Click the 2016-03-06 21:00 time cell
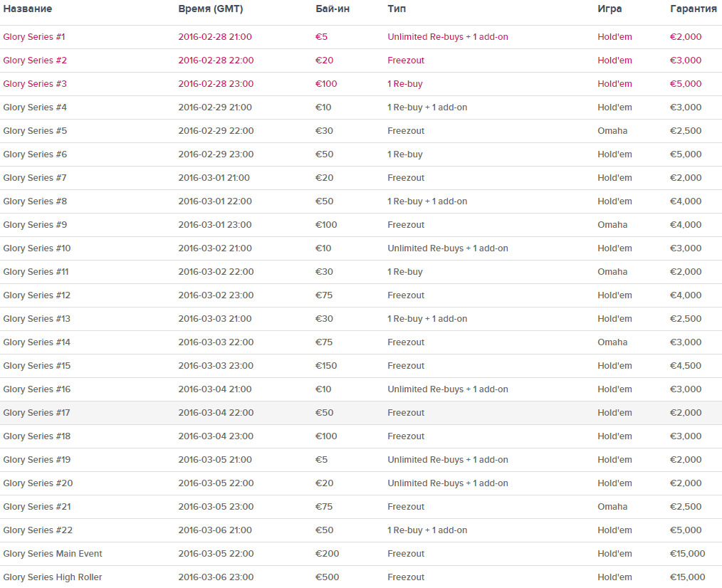This screenshot has height=588, width=722. pyautogui.click(x=215, y=530)
